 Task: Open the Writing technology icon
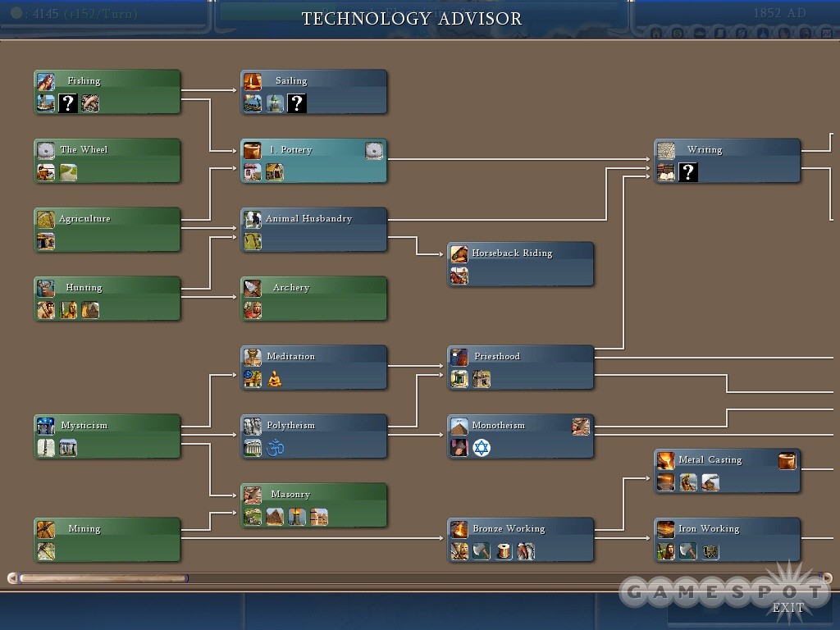coord(666,151)
